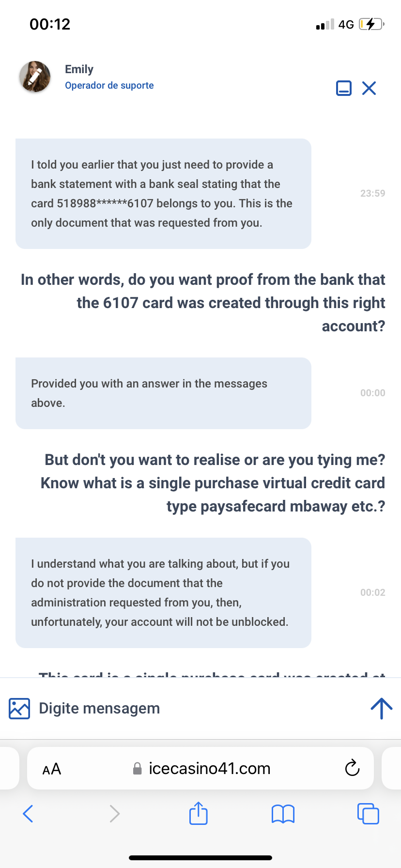Select the bank statement message bubble
The height and width of the screenshot is (868, 401).
coord(163,194)
